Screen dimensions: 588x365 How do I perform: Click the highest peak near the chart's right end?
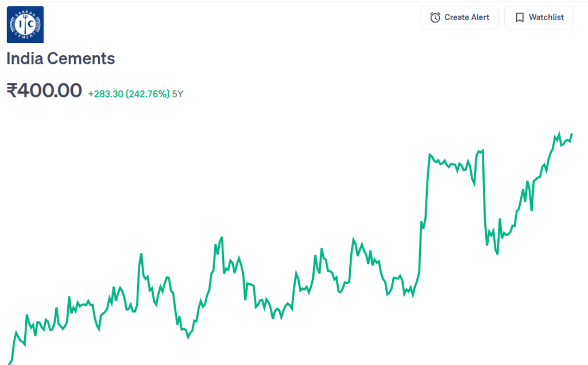click(559, 133)
